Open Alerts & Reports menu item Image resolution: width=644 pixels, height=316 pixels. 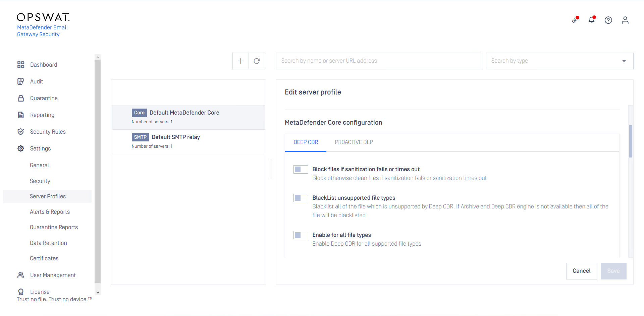[50, 212]
